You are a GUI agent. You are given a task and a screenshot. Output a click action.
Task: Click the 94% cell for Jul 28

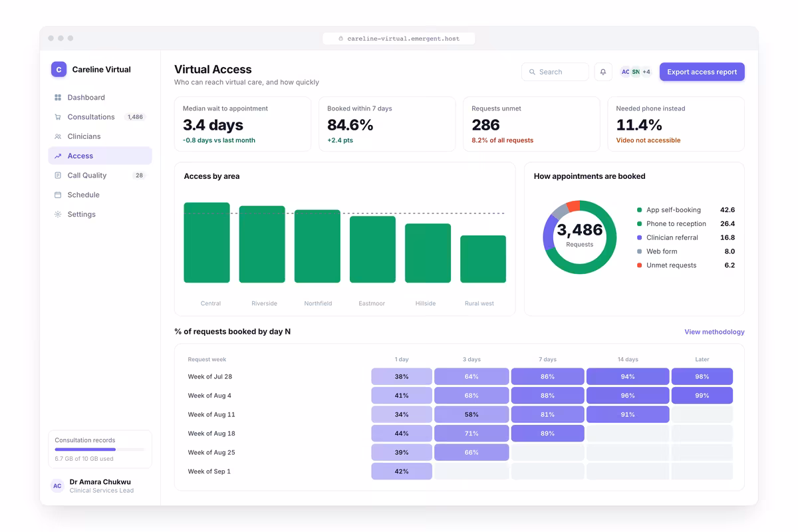coord(628,376)
